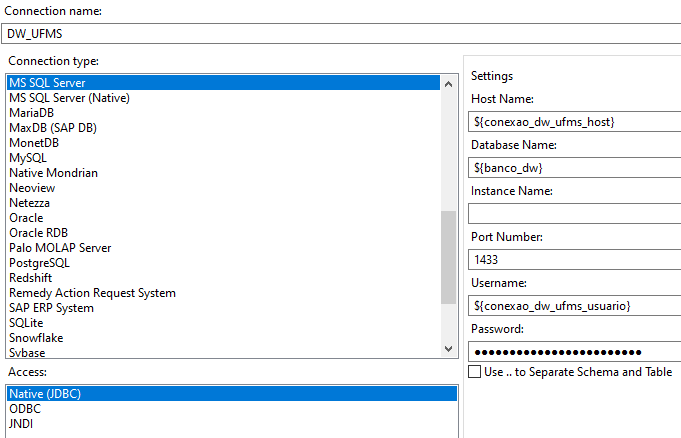Pick PostgreSQL connection type

224,263
